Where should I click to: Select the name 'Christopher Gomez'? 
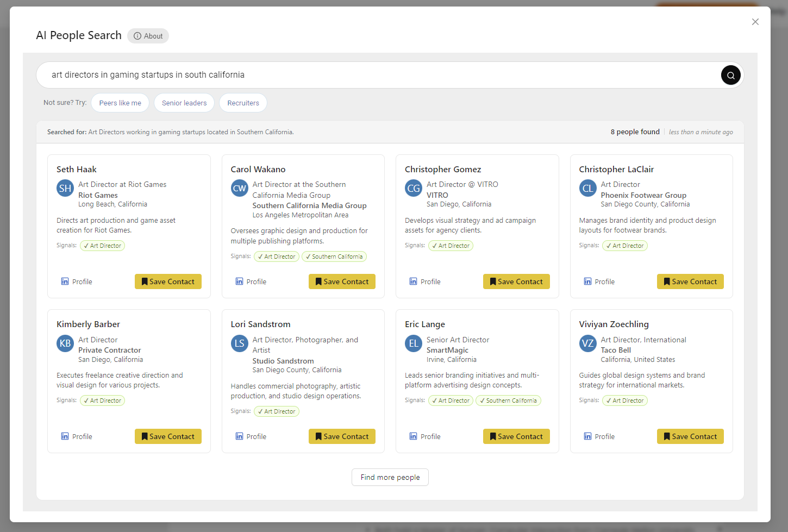(443, 170)
